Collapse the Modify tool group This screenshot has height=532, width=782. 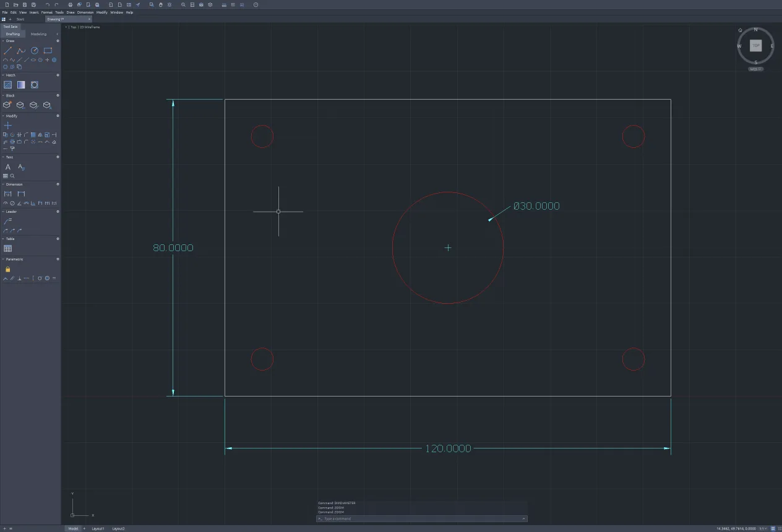pos(3,116)
